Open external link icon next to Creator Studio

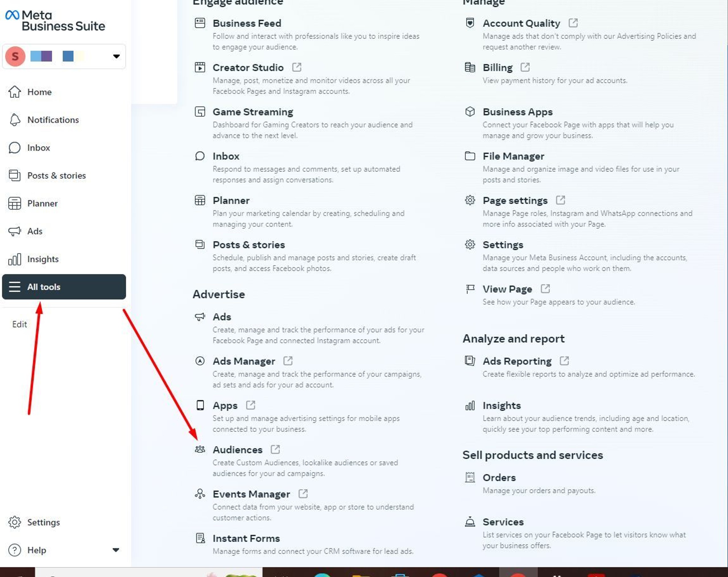tap(297, 67)
